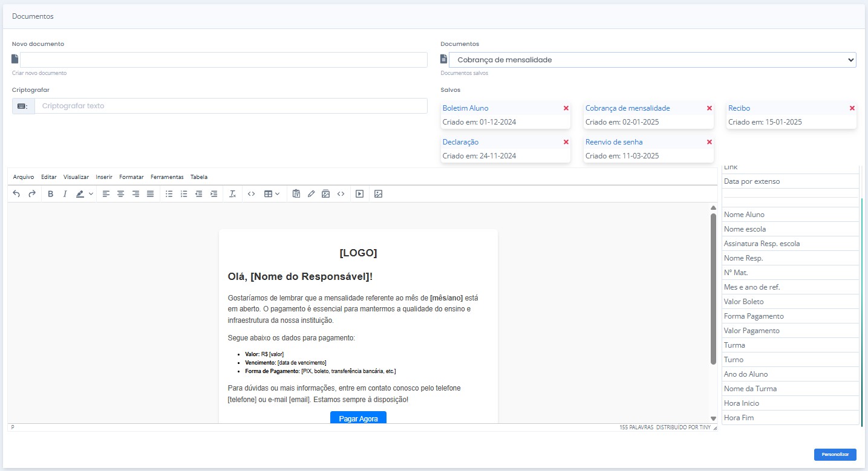Clear formatting with the Tx icon
This screenshot has height=471, width=868.
[232, 194]
